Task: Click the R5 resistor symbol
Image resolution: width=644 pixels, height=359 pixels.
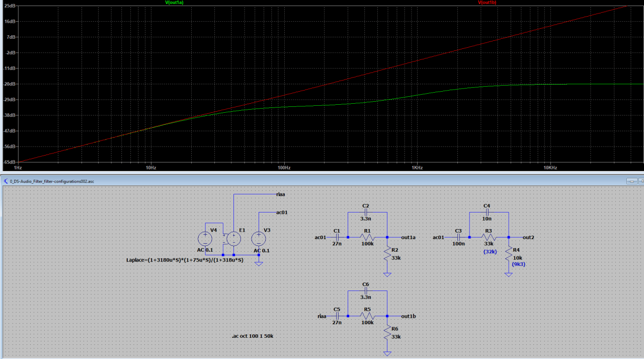Action: [367, 316]
